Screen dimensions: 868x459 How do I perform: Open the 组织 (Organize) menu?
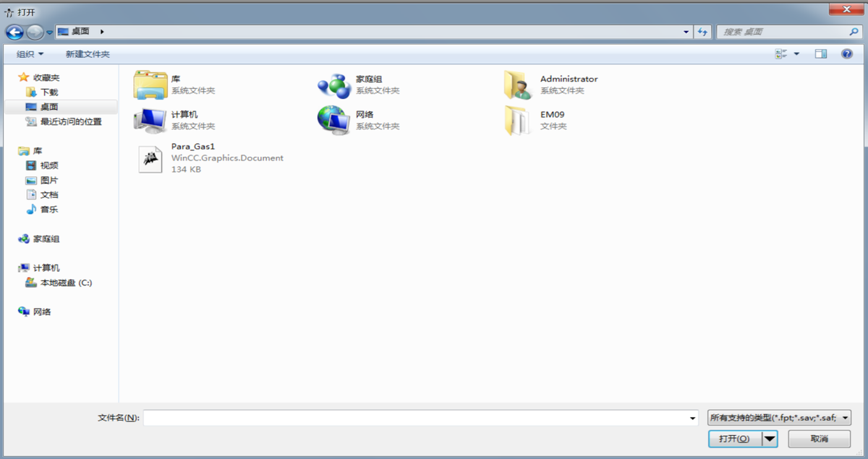[x=30, y=54]
